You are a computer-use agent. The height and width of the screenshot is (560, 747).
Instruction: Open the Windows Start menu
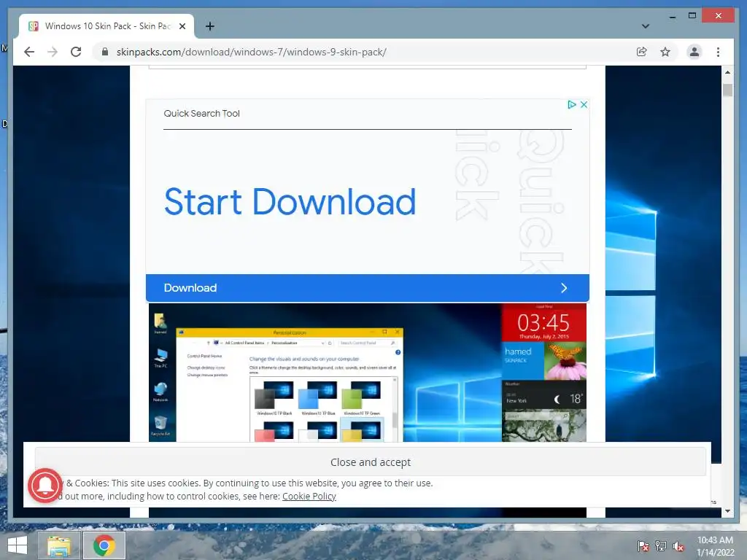(18, 545)
